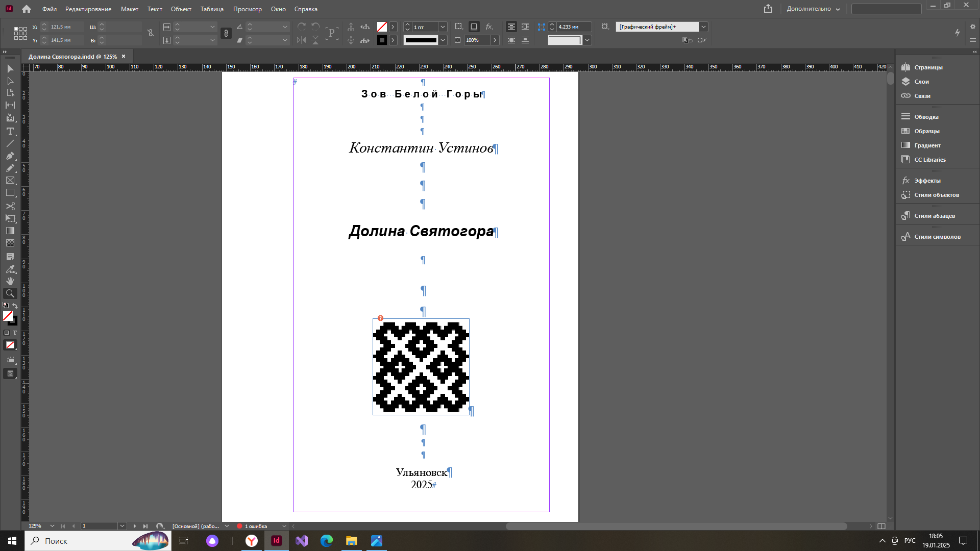
Task: Select the Eyedropper tool
Action: tap(10, 269)
